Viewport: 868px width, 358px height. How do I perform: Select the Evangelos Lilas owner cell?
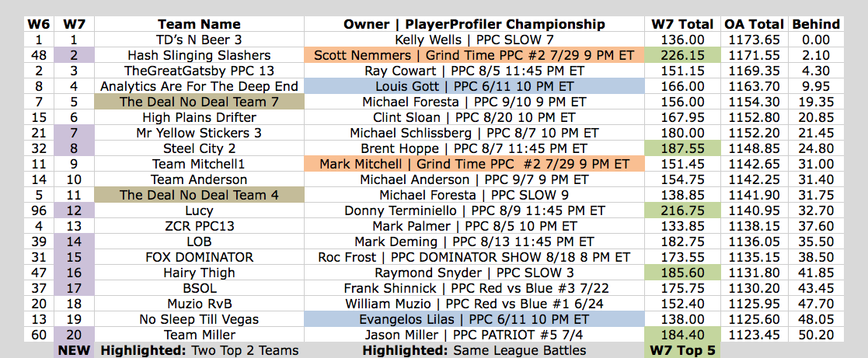point(475,319)
